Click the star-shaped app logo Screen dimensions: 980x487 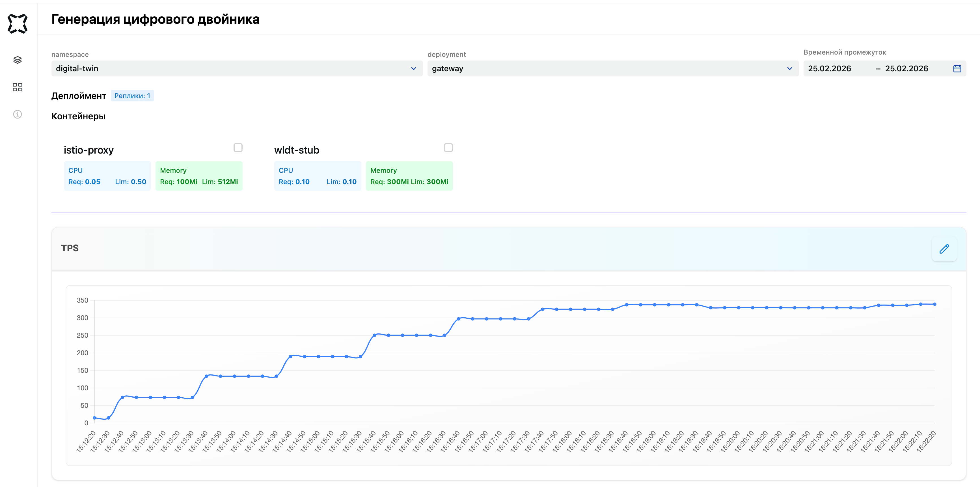coord(18,23)
